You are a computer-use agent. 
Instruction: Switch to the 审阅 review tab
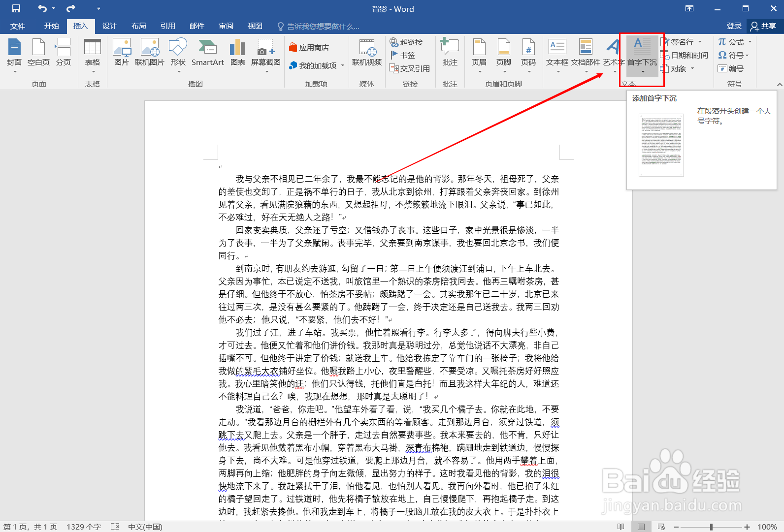(x=226, y=26)
